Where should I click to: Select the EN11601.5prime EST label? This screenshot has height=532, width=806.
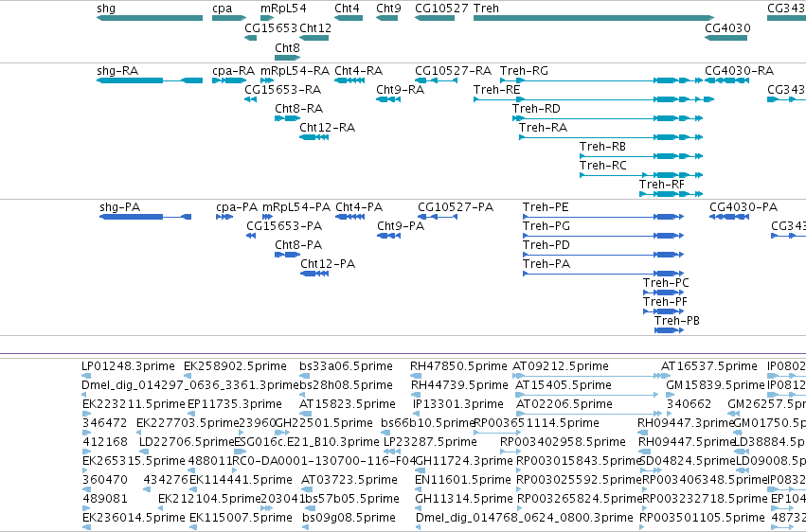coord(462,481)
